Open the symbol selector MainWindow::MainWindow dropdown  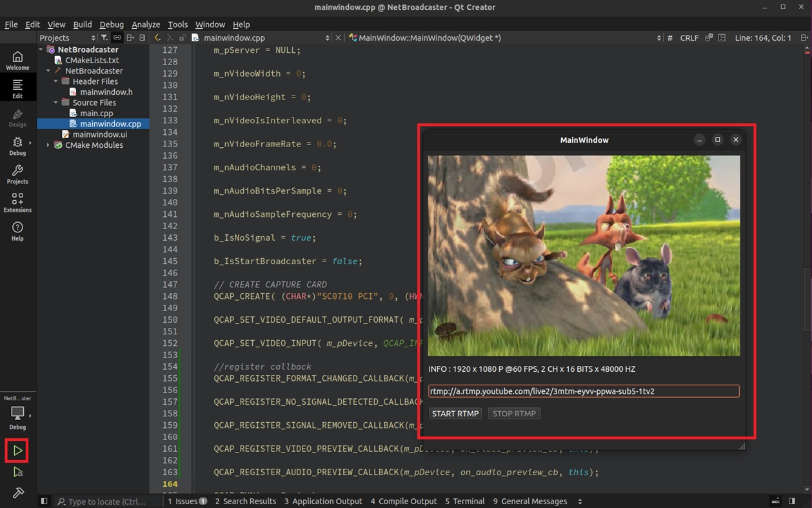tap(504, 38)
